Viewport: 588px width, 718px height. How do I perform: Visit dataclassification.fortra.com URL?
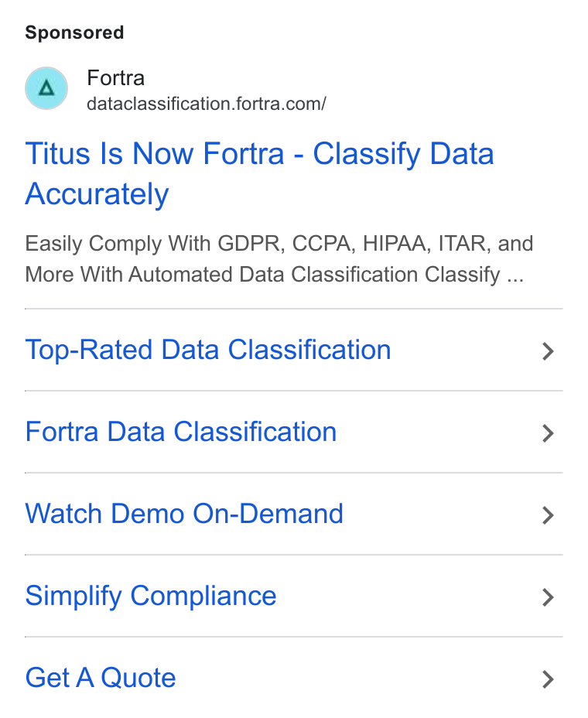[207, 104]
